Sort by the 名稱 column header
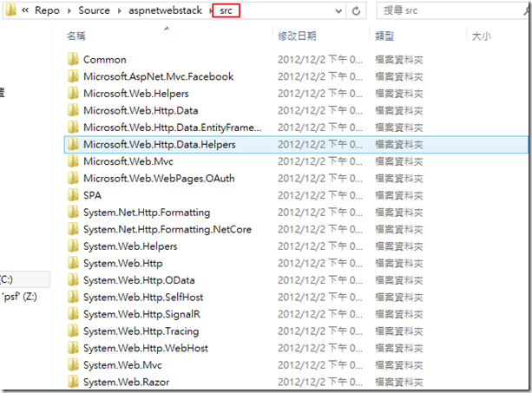Image resolution: width=532 pixels, height=393 pixels. 76,36
